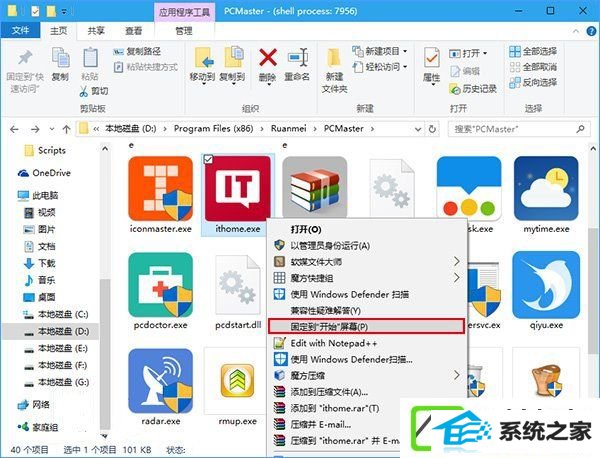The height and width of the screenshot is (458, 600).
Task: Click the 本地磁盘 (D:) breadcrumb segment
Action: (x=130, y=129)
